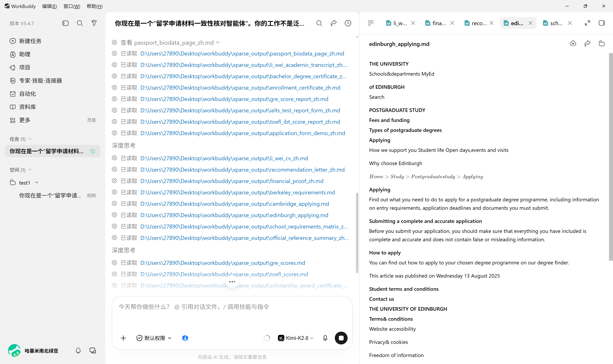Open search in the left sidebar

coord(80,23)
